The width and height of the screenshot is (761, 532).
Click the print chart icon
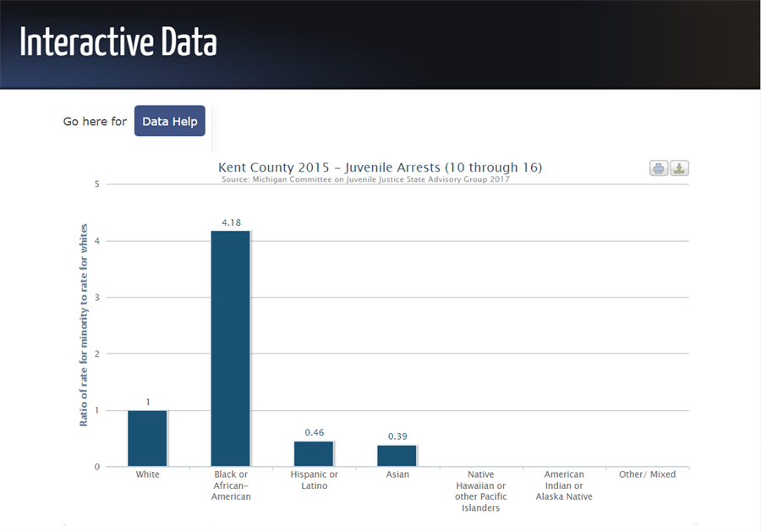(x=659, y=168)
